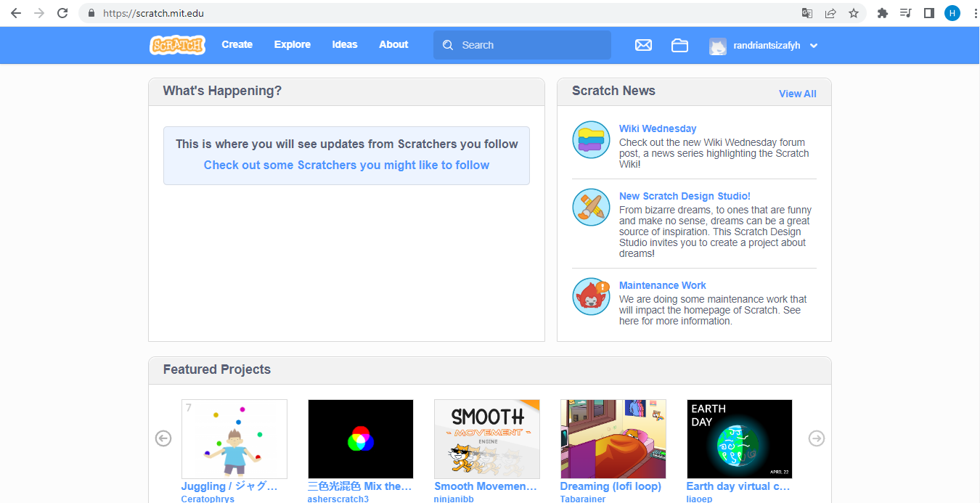This screenshot has height=503, width=980.
Task: Click the randriantsizafyh username in the navigation bar
Action: (767, 46)
